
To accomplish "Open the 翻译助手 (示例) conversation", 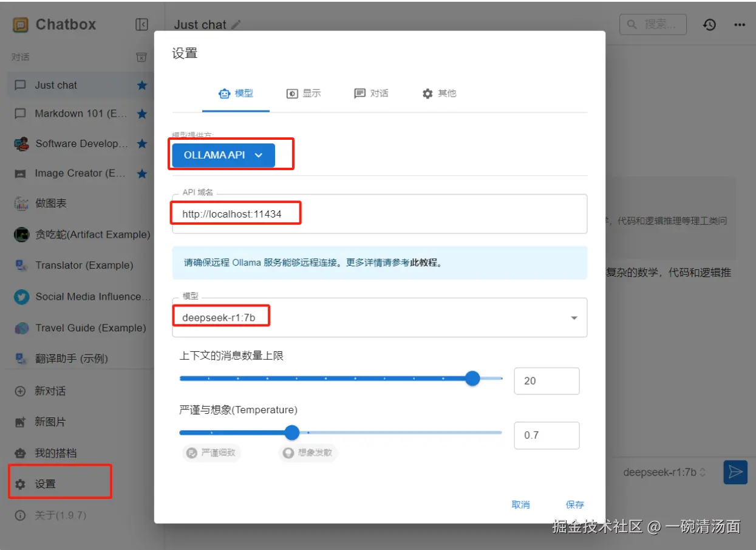I will 81,359.
